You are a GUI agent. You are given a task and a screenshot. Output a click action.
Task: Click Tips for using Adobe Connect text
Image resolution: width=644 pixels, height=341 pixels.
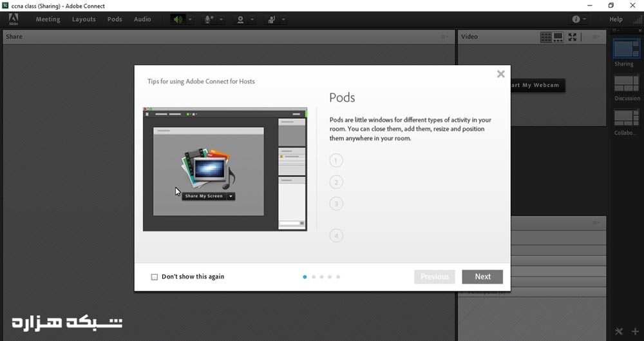click(201, 81)
